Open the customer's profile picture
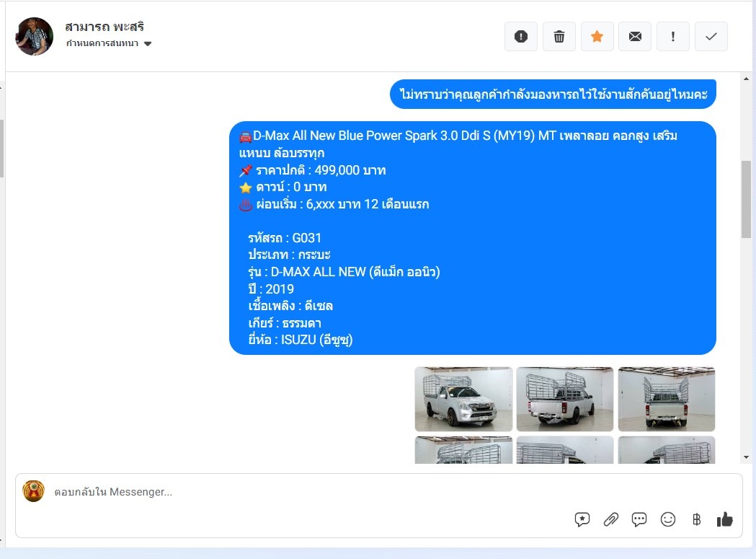Viewport: 756px width, 559px height. tap(34, 36)
